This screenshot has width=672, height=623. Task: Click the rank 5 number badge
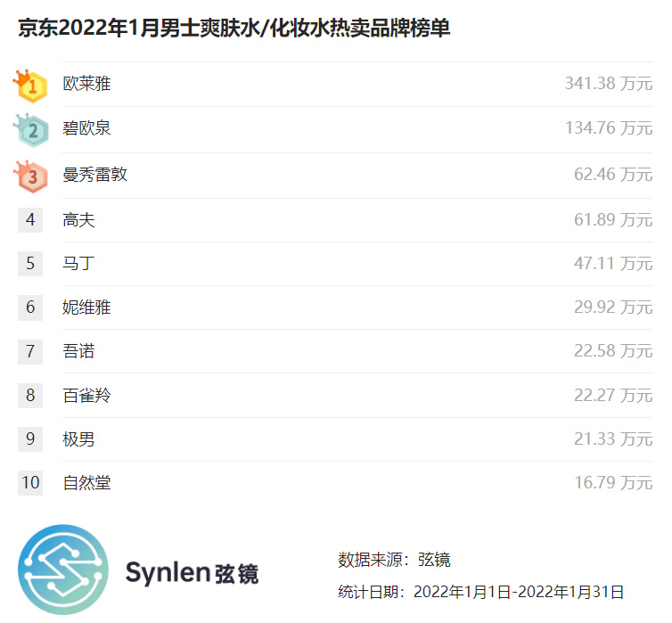tap(30, 264)
